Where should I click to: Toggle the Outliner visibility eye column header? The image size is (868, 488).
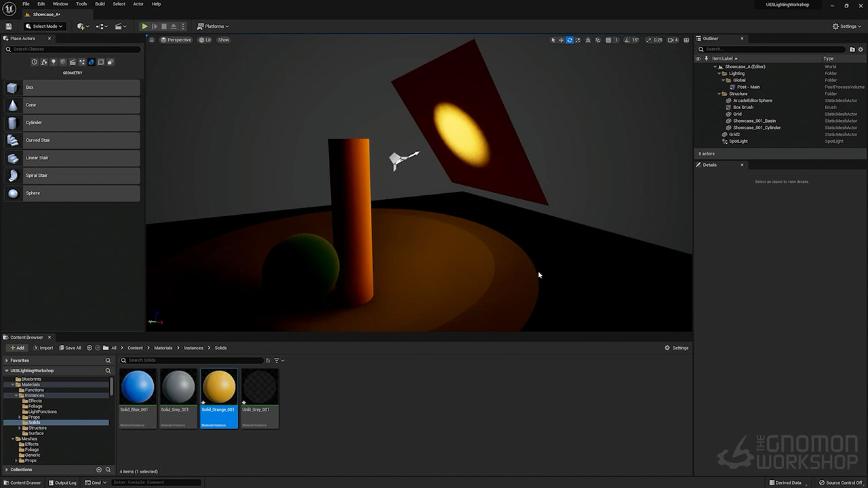coord(698,58)
